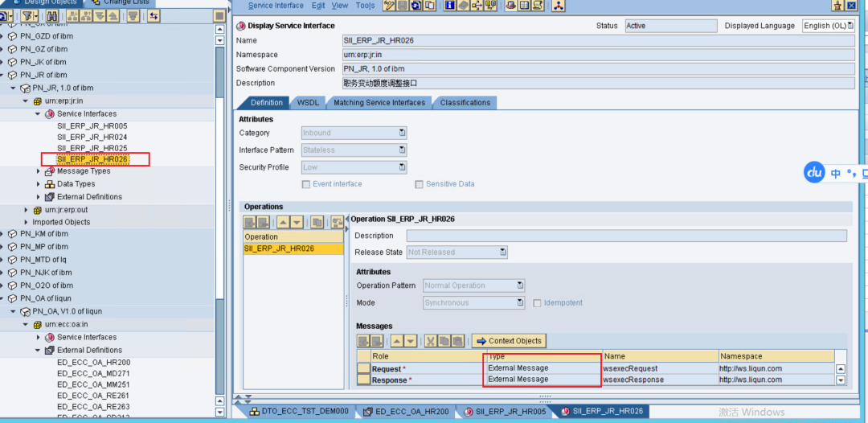Click the blue molecule dependencies icon
The width and height of the screenshot is (868, 423).
click(x=559, y=6)
